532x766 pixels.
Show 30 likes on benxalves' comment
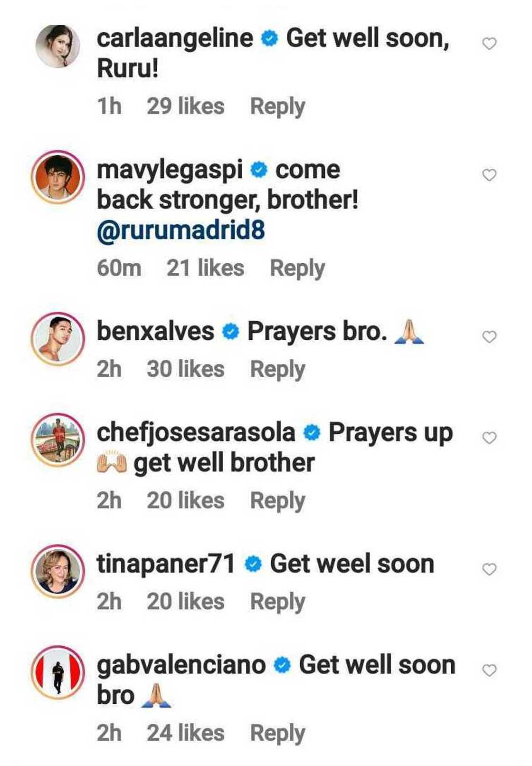[x=185, y=369]
